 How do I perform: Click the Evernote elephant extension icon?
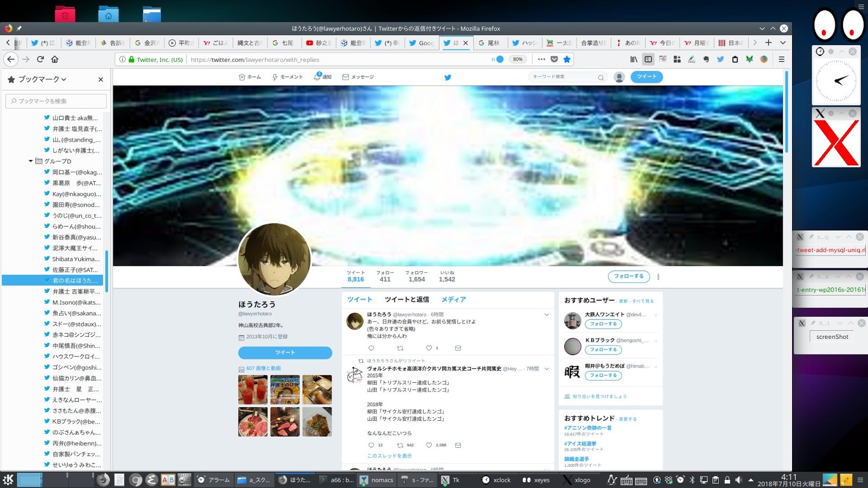click(706, 59)
